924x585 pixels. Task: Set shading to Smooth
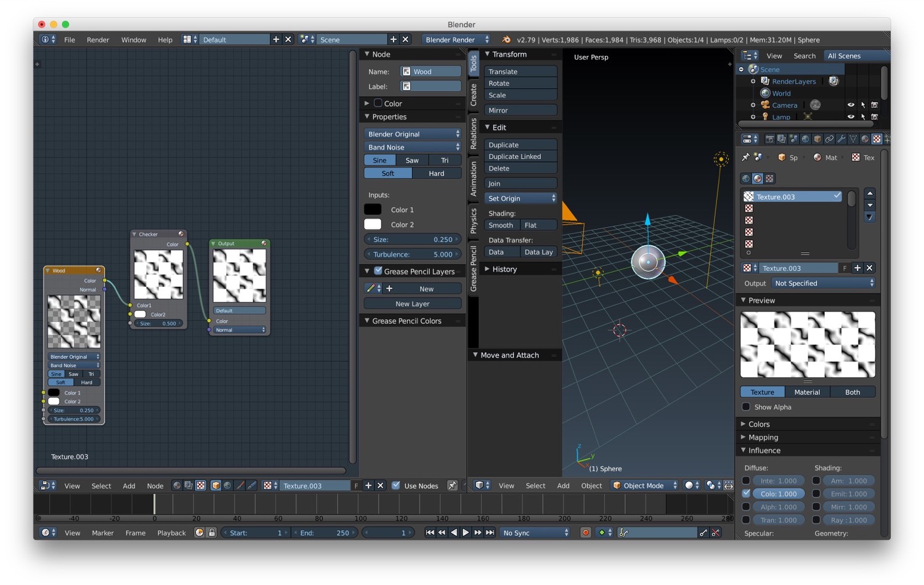pyautogui.click(x=502, y=225)
